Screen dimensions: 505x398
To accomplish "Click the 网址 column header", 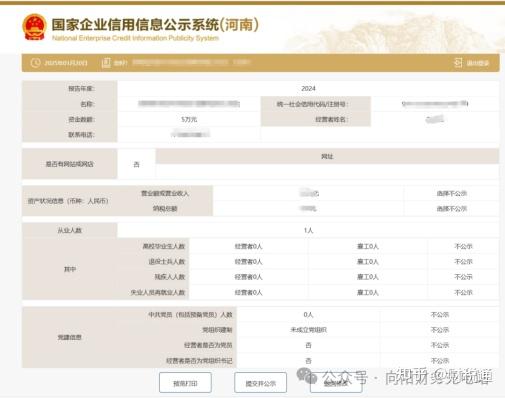I will pos(327,156).
